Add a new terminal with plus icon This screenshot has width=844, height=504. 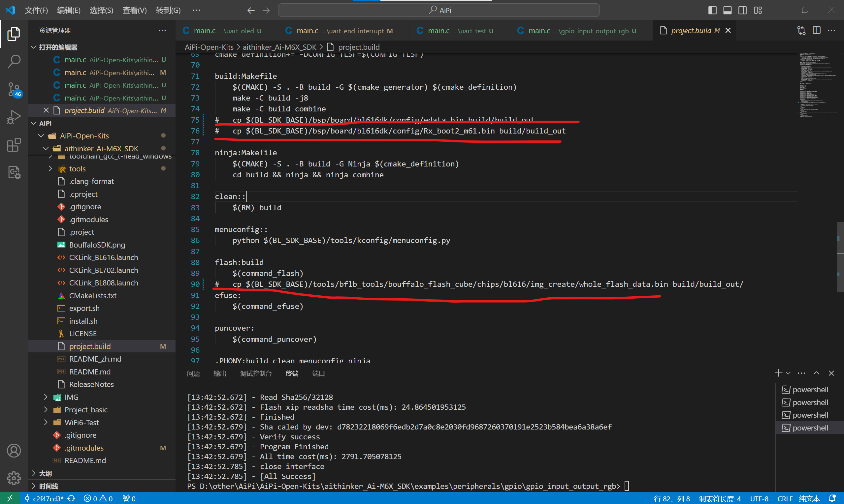point(778,373)
